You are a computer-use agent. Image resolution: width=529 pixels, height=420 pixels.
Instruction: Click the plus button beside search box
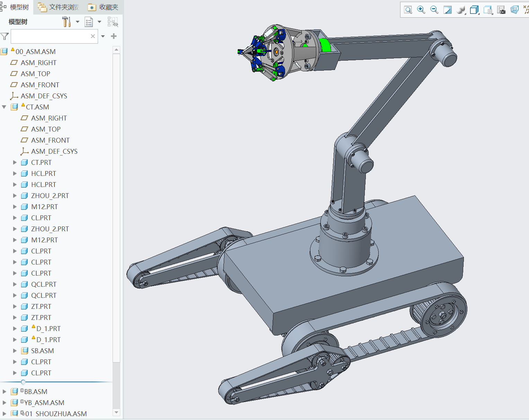click(114, 36)
